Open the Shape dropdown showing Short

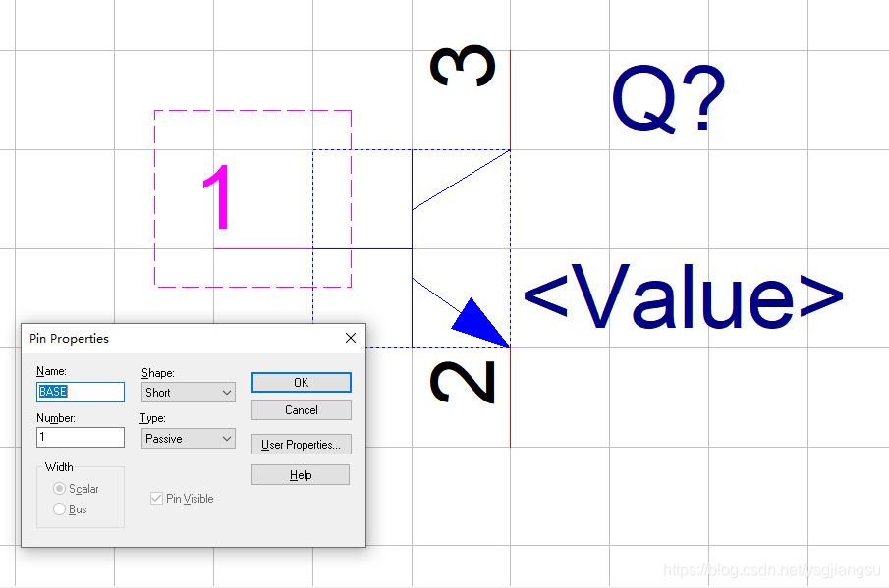click(188, 393)
